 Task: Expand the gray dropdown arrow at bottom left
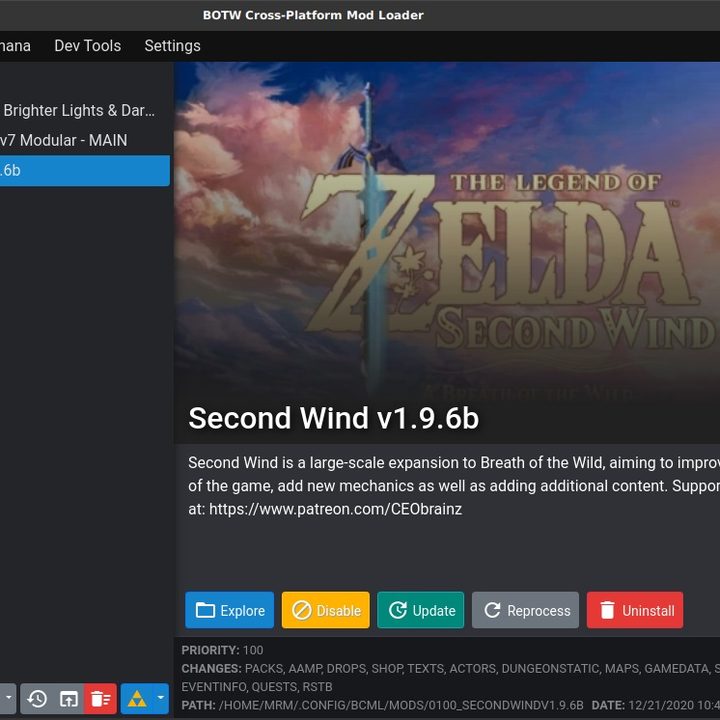(x=8, y=698)
